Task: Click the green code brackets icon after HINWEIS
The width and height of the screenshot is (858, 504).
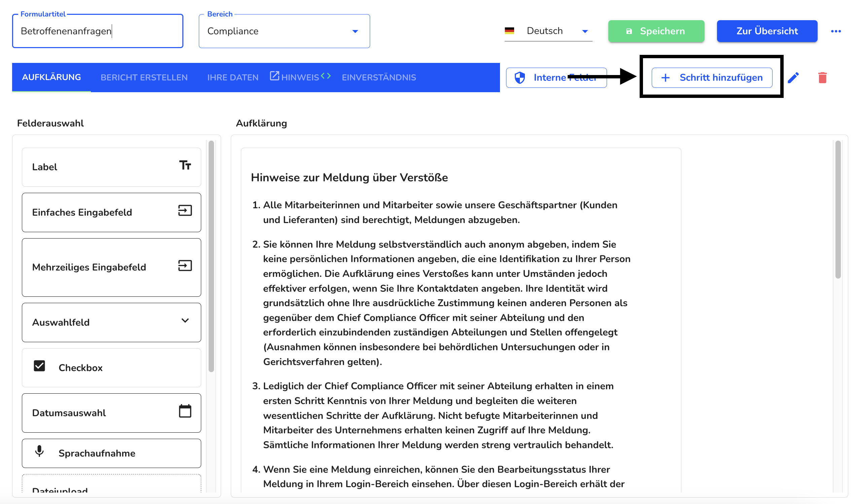Action: (325, 76)
